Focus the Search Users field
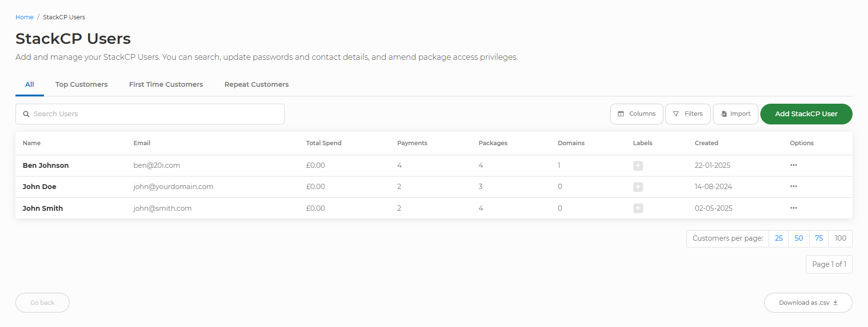 (x=150, y=114)
